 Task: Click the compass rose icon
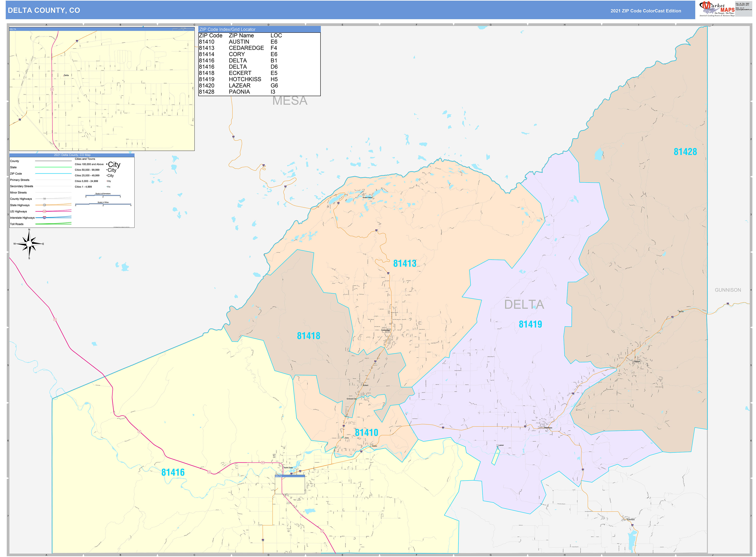pos(29,244)
